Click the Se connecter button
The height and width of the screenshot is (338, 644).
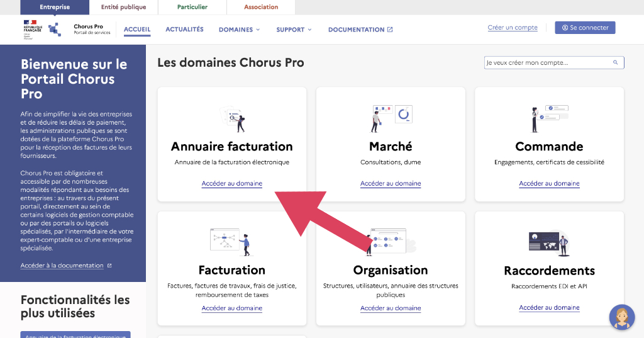pyautogui.click(x=585, y=28)
